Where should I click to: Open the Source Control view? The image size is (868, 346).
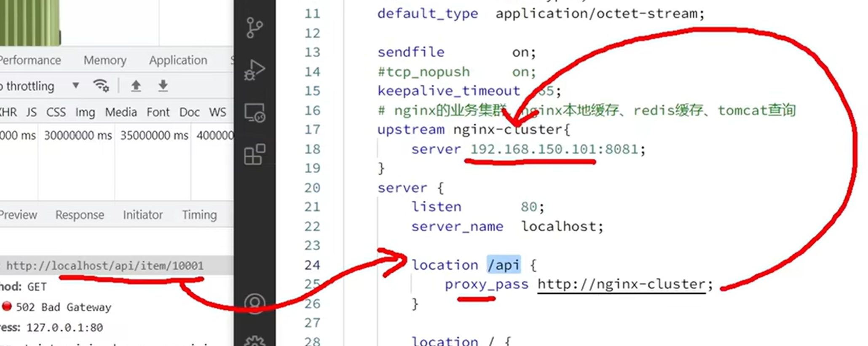click(x=255, y=27)
